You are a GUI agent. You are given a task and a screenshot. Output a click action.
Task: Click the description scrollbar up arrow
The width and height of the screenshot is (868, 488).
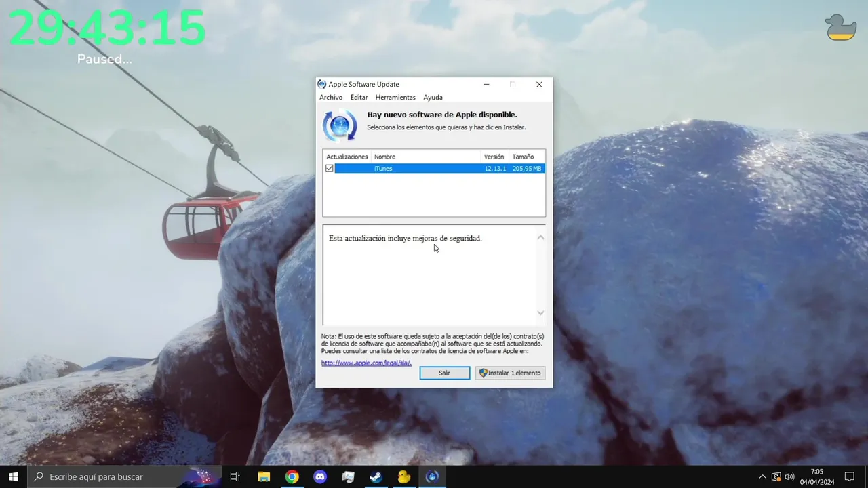pos(540,237)
